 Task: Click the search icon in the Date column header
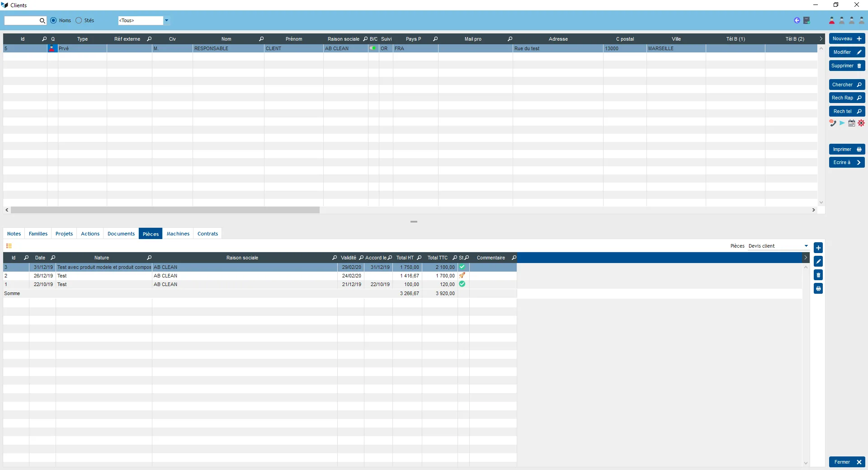pos(53,258)
